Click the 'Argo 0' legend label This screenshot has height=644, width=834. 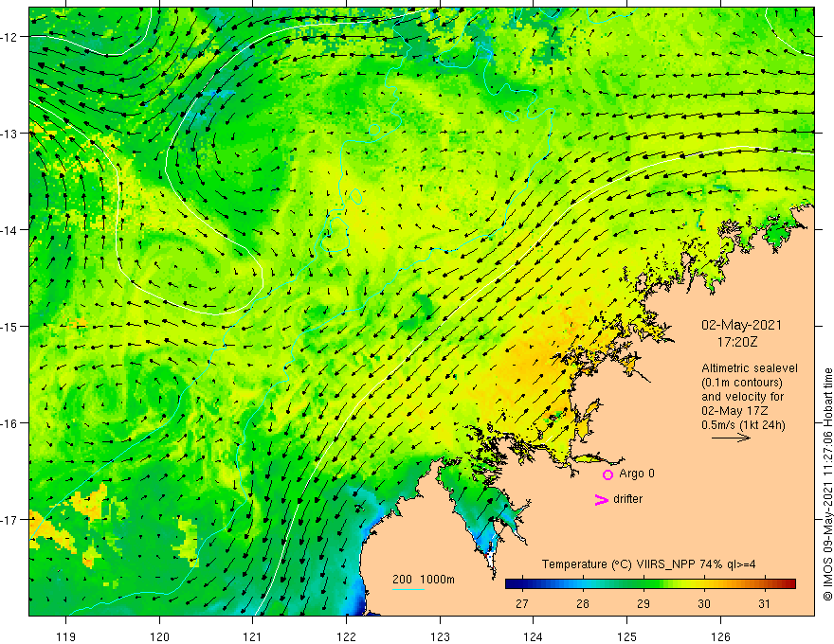(x=637, y=474)
